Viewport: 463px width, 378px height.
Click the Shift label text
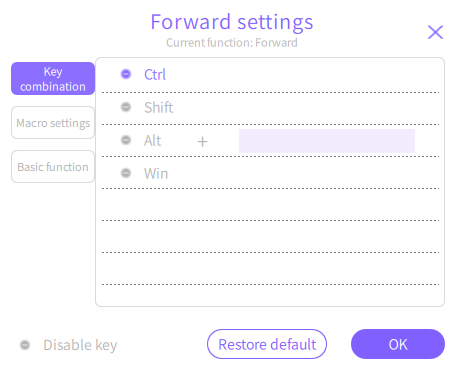click(159, 107)
